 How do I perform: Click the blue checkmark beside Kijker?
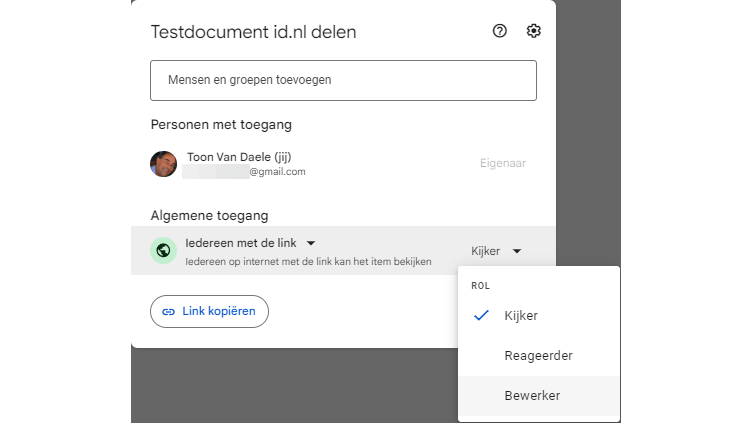pyautogui.click(x=481, y=315)
